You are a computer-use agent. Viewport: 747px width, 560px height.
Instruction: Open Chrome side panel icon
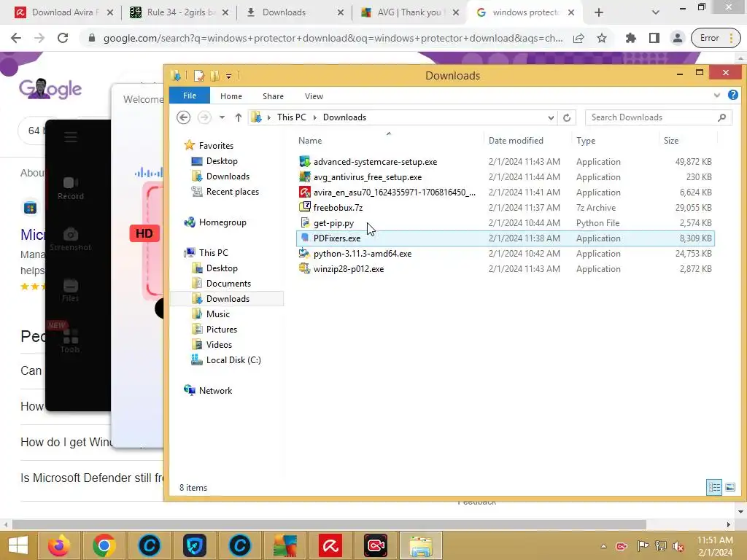pyautogui.click(x=654, y=38)
